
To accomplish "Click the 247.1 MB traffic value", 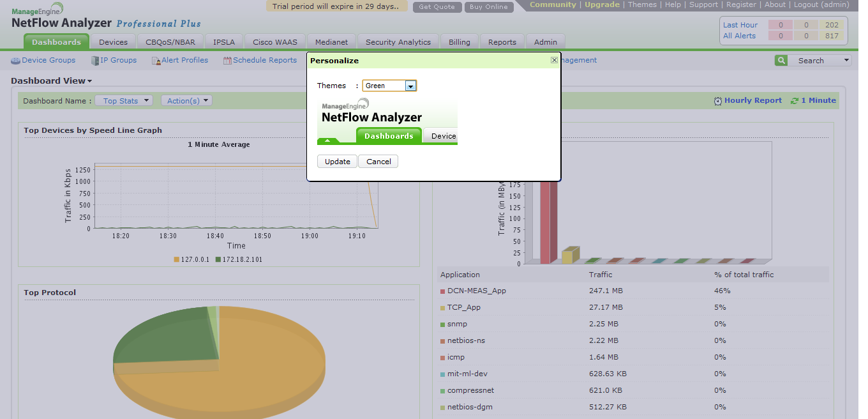I will click(x=606, y=291).
